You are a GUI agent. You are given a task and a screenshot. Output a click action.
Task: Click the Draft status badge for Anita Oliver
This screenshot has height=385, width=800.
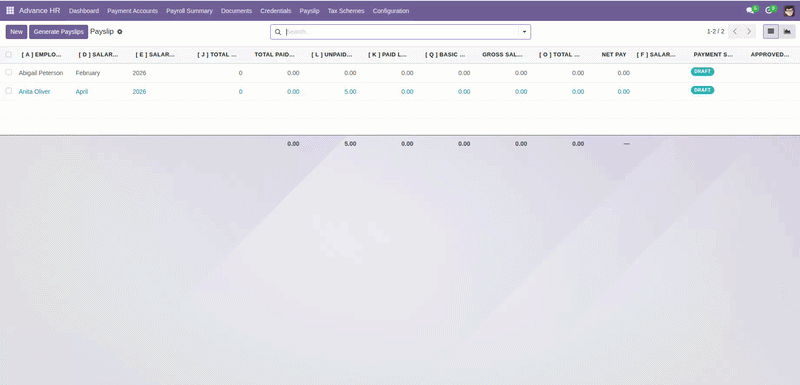pos(703,90)
